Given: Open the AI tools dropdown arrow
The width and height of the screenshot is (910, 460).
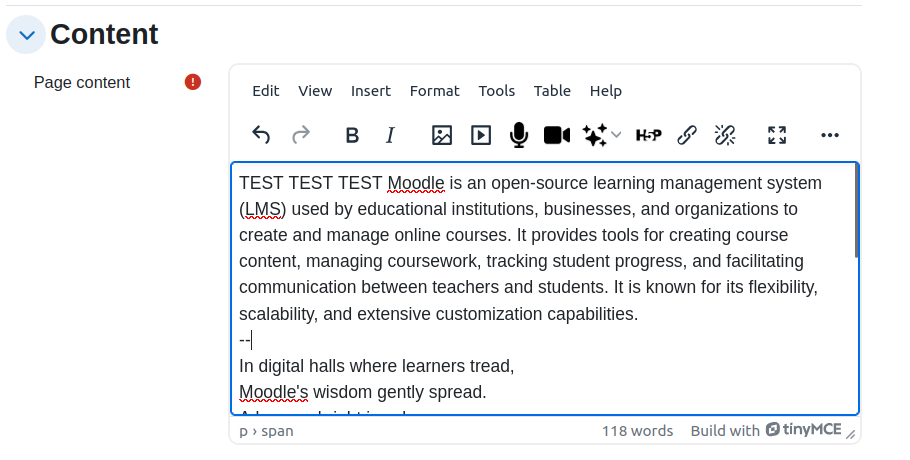Looking at the screenshot, I should (616, 135).
